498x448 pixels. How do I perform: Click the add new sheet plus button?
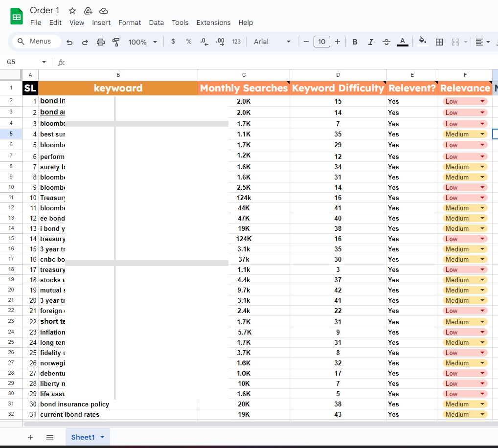30,437
